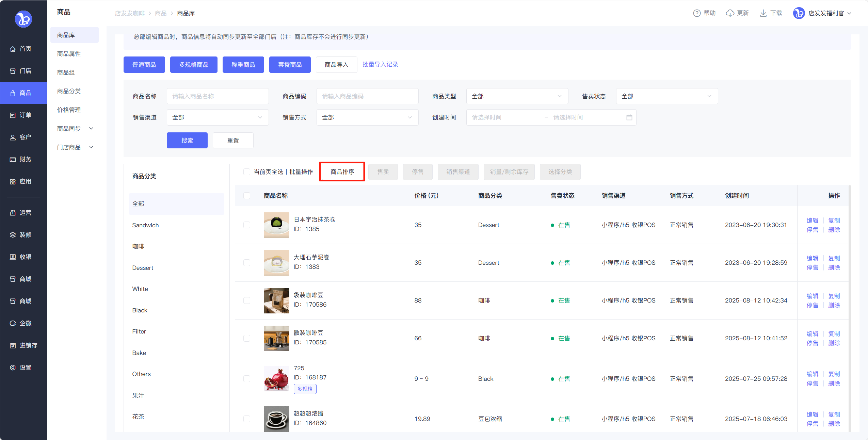
Task: Click 袋装咖啡豆 product image
Action: (276, 300)
